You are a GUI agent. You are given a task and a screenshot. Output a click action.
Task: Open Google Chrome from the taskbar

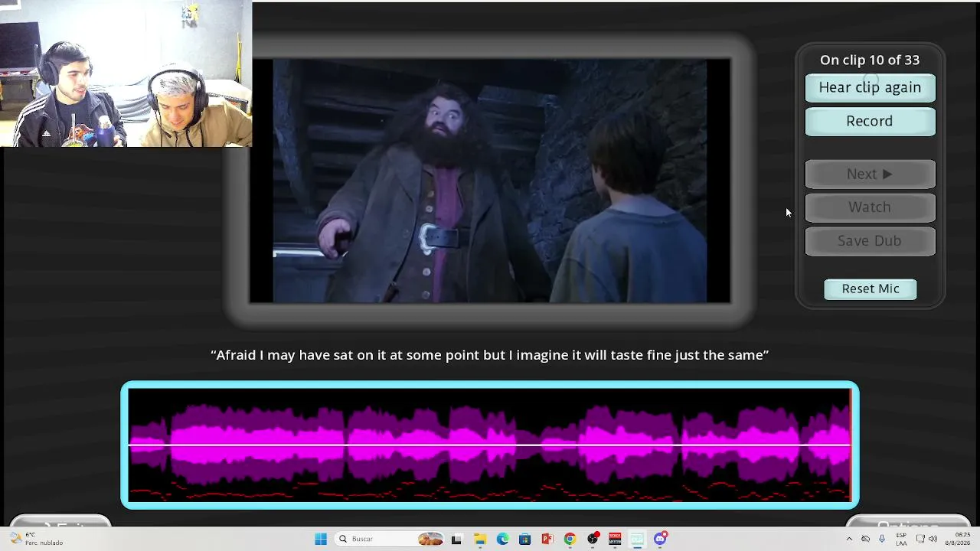[x=570, y=539]
